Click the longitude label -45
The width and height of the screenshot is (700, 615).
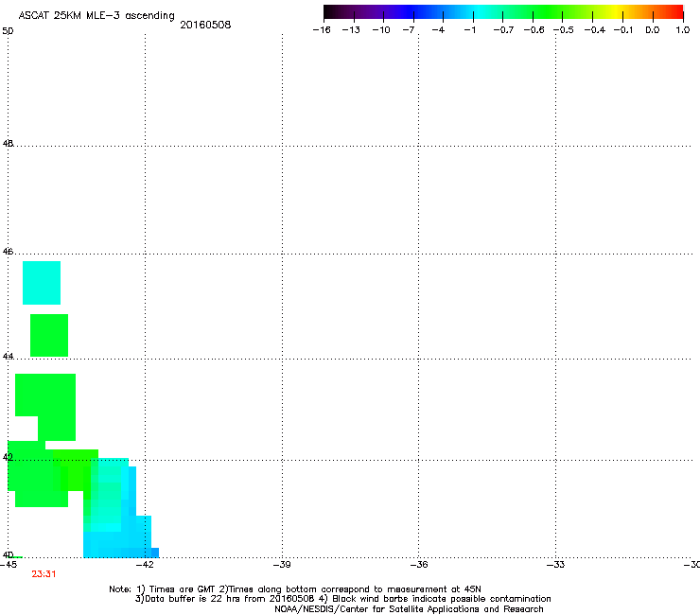pos(9,565)
